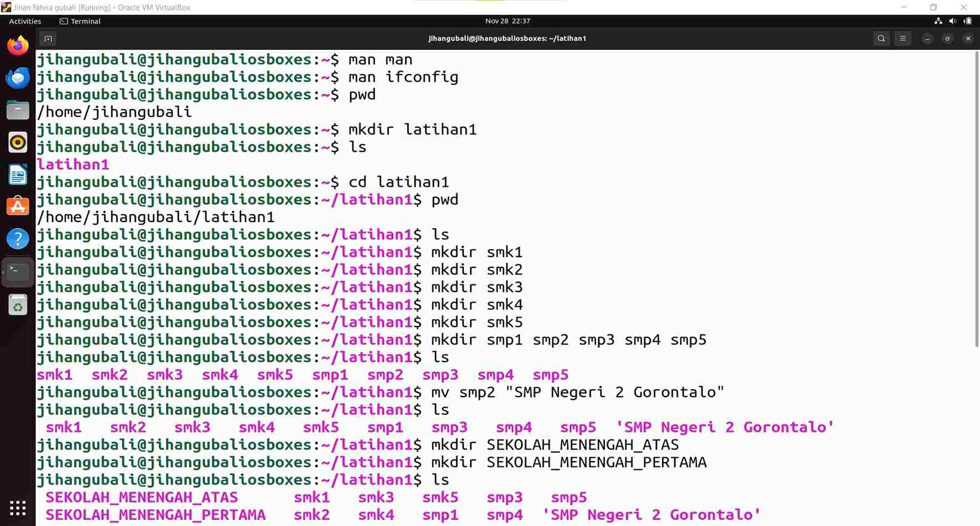
Task: Select the Terminal icon in dock
Action: click(18, 272)
